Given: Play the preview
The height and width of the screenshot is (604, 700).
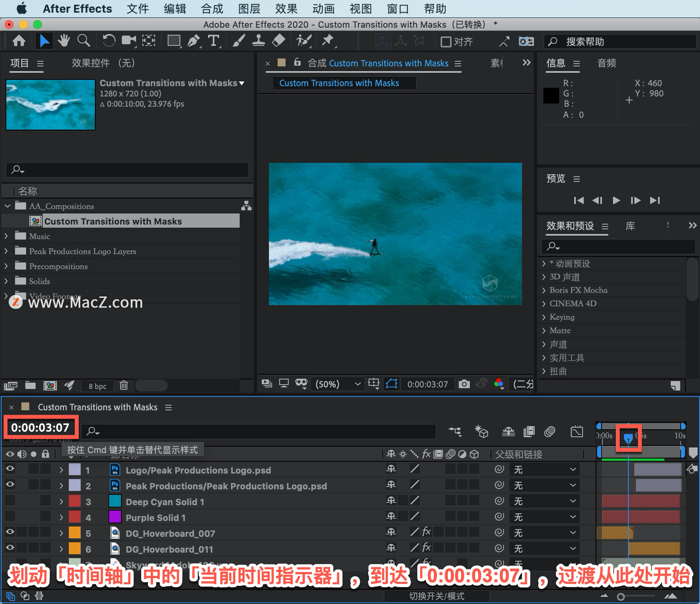Looking at the screenshot, I should 616,200.
